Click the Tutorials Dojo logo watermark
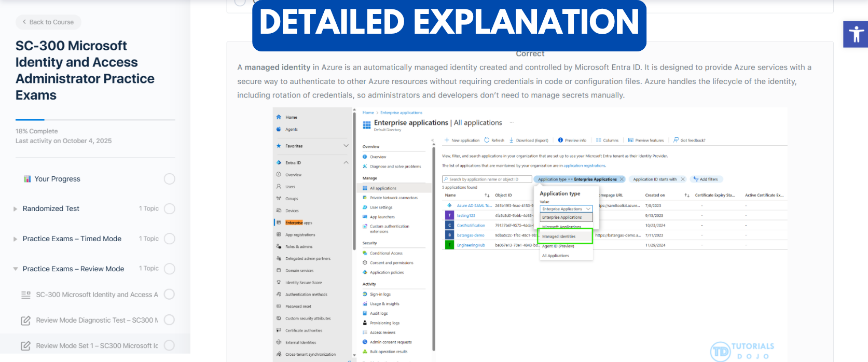Screen dimensions: 868x362 (x=742, y=351)
